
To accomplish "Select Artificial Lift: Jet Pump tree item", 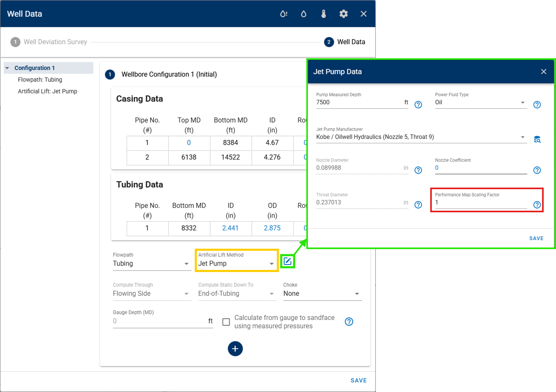I will (x=48, y=91).
